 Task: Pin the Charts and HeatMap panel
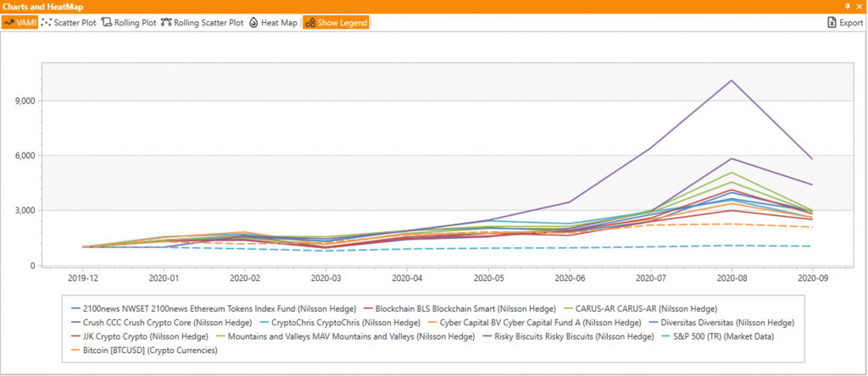click(x=846, y=7)
